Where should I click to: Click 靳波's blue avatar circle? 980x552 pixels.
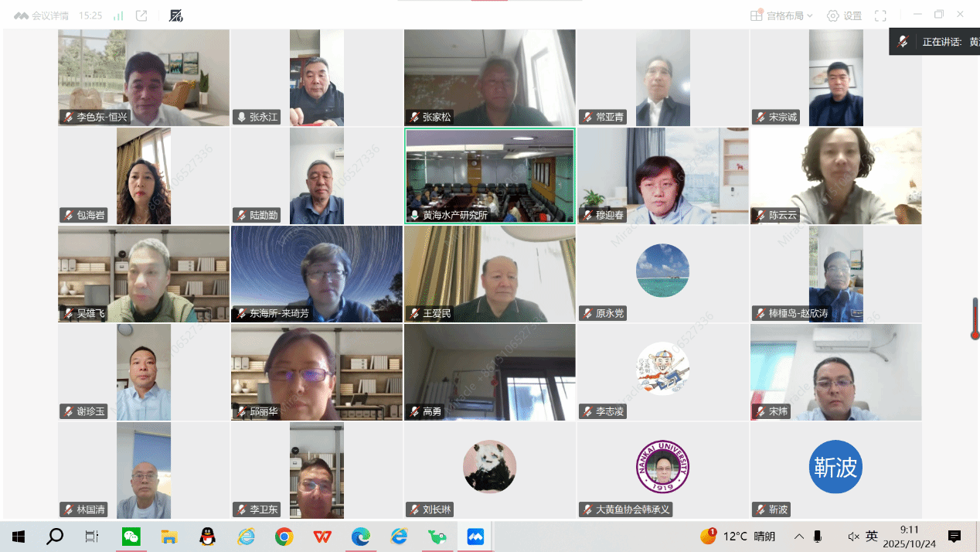(835, 466)
